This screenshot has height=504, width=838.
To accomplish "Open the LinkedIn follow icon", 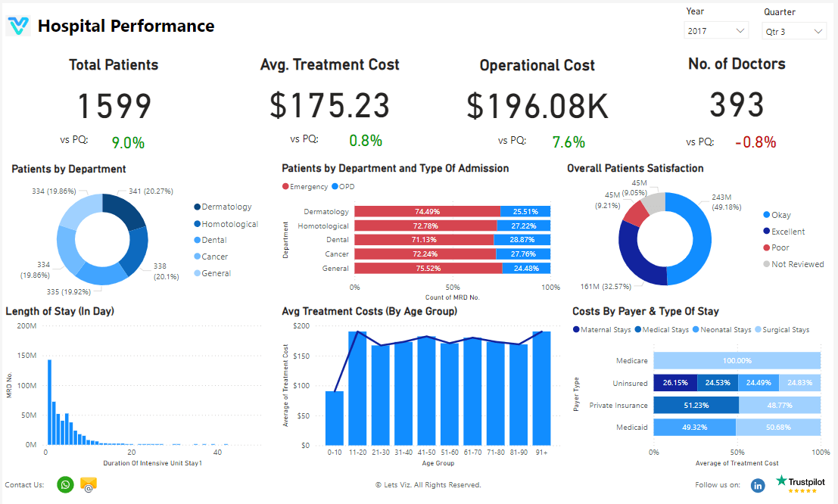I will click(x=758, y=486).
